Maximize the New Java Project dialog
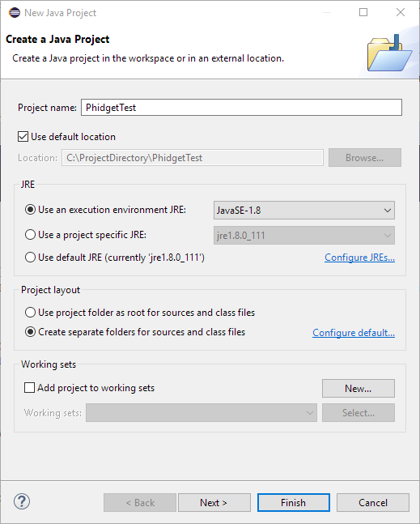The width and height of the screenshot is (420, 524). point(363,12)
